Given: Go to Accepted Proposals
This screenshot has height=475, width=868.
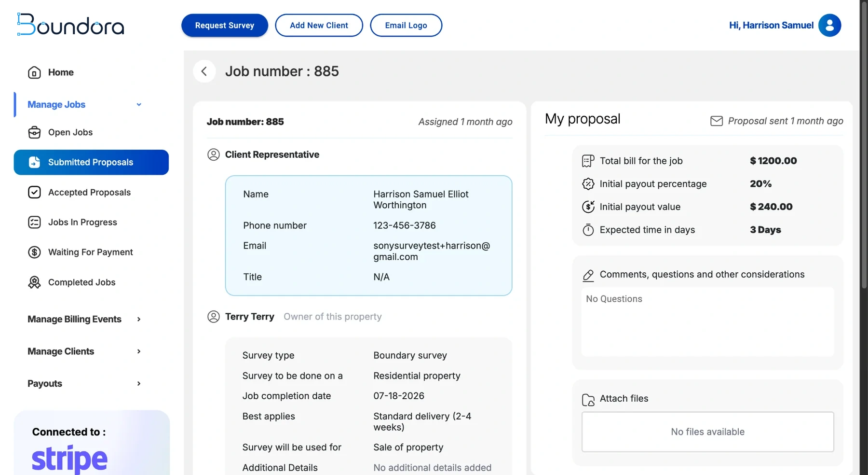Looking at the screenshot, I should [x=91, y=192].
